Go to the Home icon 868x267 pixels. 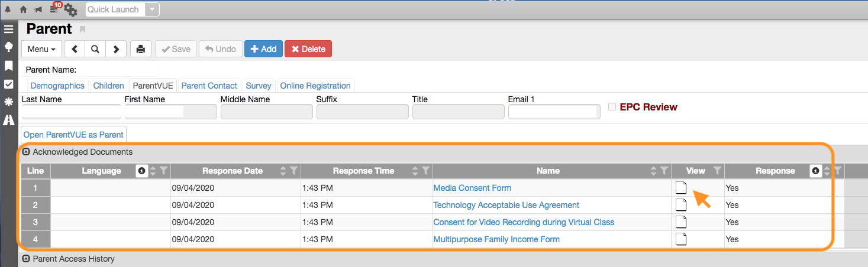[x=24, y=9]
